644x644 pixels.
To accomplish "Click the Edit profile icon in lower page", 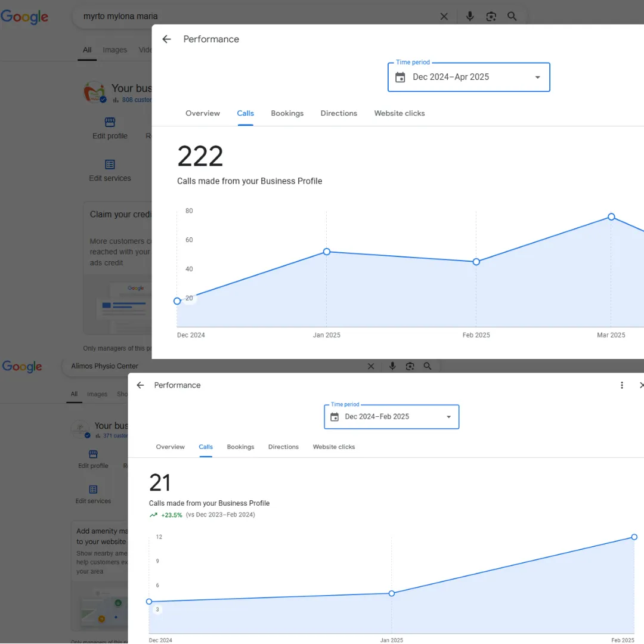I will coord(93,454).
